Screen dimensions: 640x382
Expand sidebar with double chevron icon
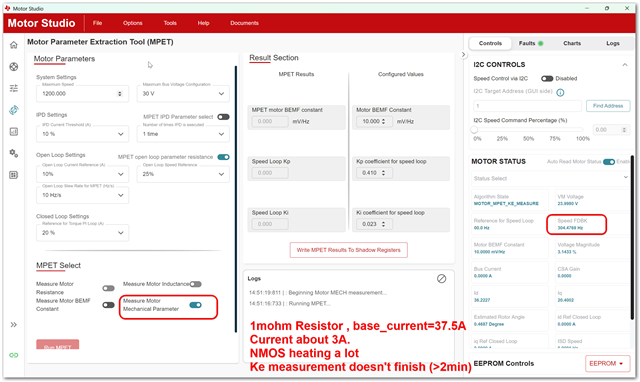(13, 325)
